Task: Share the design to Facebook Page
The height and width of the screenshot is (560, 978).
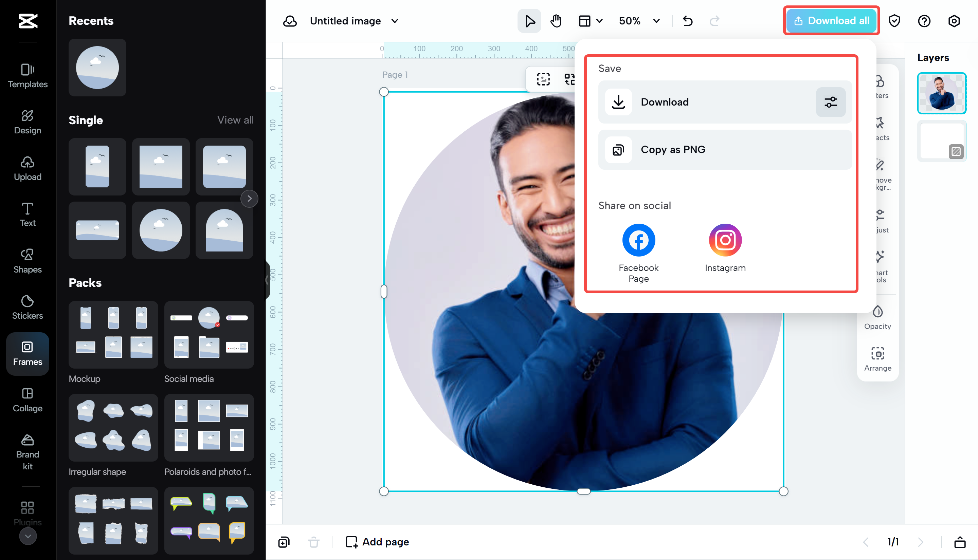Action: [638, 240]
